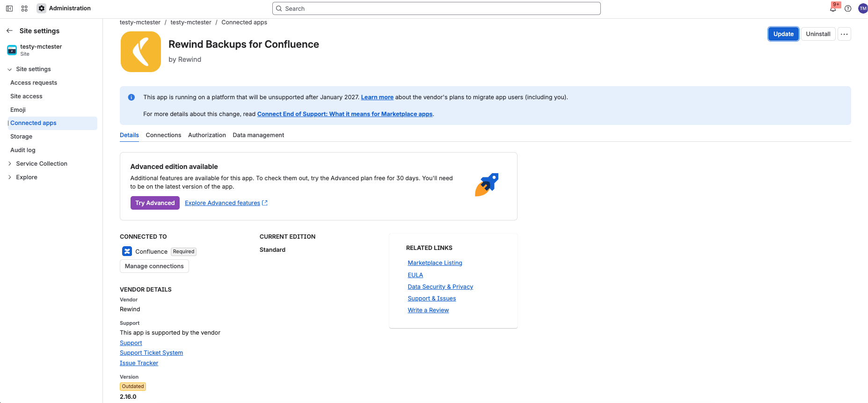868x403 pixels.
Task: Open the help question mark icon
Action: pos(848,8)
